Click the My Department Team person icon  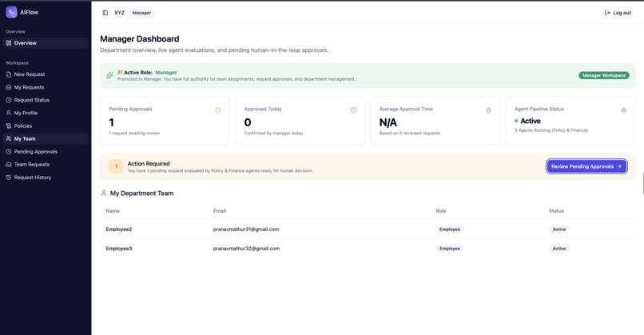pos(104,193)
